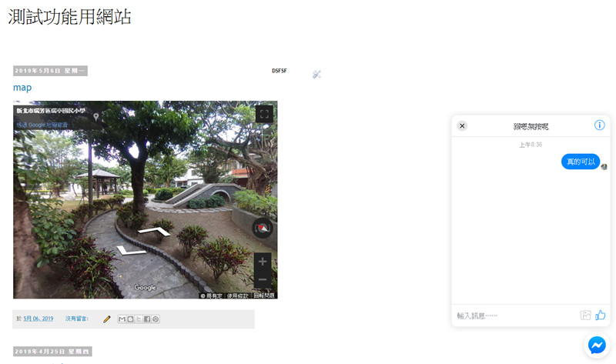
Task: Share this post with BlogThis icon
Action: click(130, 319)
